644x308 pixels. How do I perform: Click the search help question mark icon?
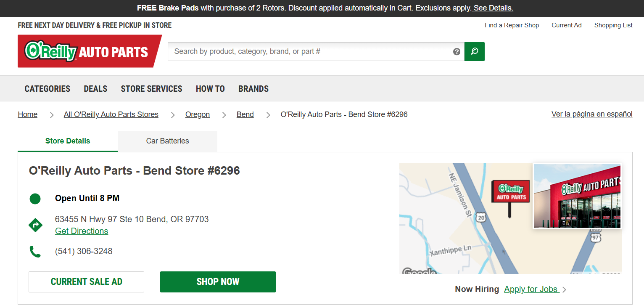pos(457,52)
